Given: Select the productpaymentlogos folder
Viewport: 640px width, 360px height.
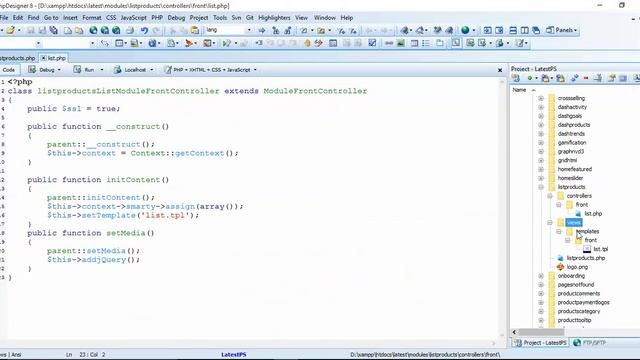Looking at the screenshot, I should tap(584, 303).
